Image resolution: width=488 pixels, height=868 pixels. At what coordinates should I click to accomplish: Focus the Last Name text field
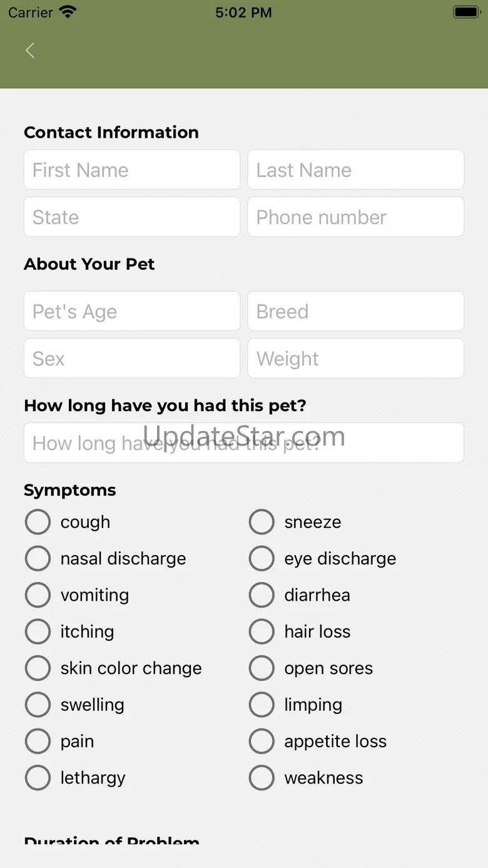point(355,170)
